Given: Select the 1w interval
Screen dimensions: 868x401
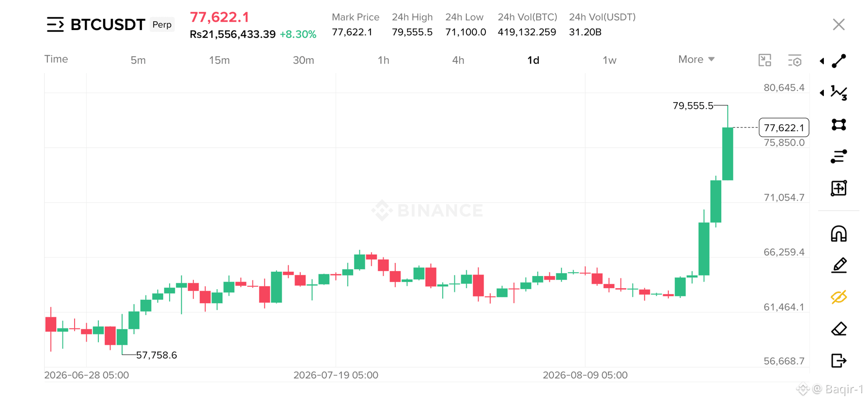Looking at the screenshot, I should click(609, 60).
